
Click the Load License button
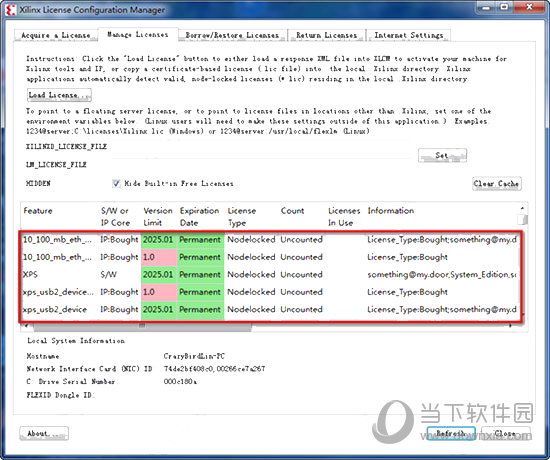point(59,95)
